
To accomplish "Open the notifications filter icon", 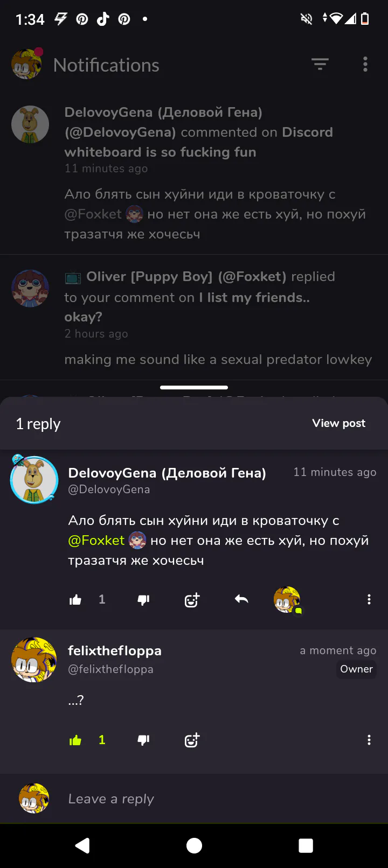I will pyautogui.click(x=320, y=65).
